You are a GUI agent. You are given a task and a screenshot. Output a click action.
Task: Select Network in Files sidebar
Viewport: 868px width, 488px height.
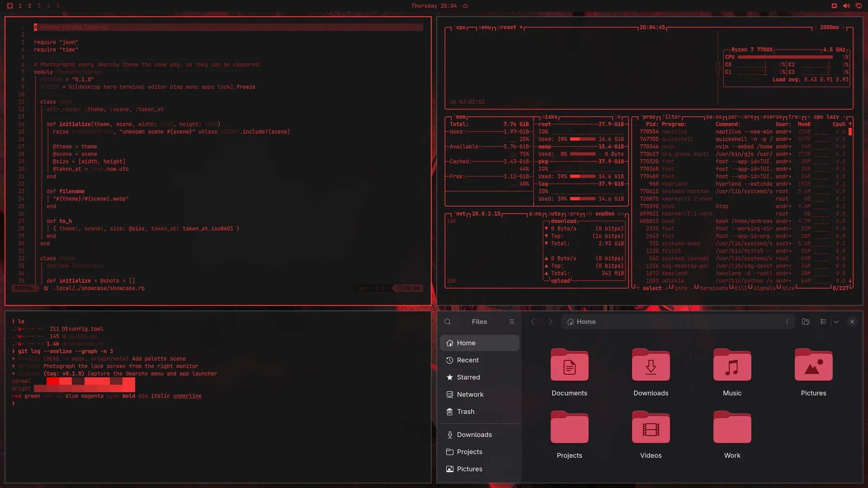click(x=479, y=394)
